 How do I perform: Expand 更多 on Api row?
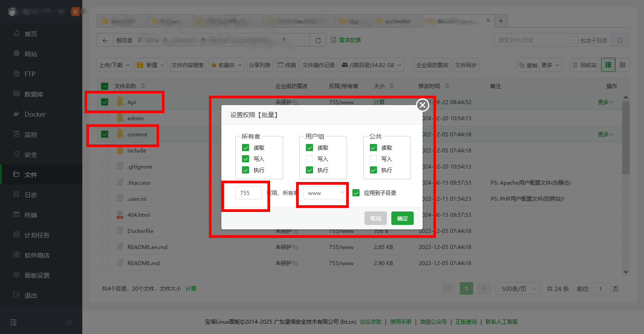coord(606,102)
